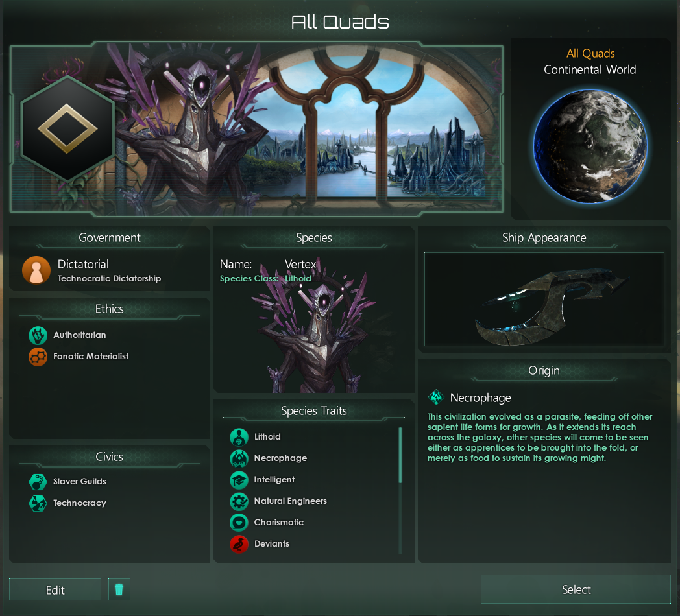Click the Continental World planet image
Image resolution: width=680 pixels, height=616 pixels.
(x=590, y=146)
